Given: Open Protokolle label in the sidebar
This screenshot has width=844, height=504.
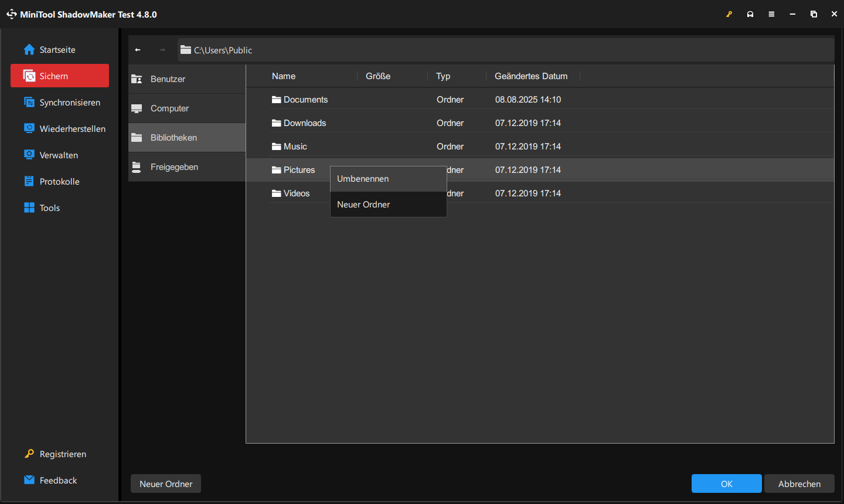Looking at the screenshot, I should tap(60, 182).
